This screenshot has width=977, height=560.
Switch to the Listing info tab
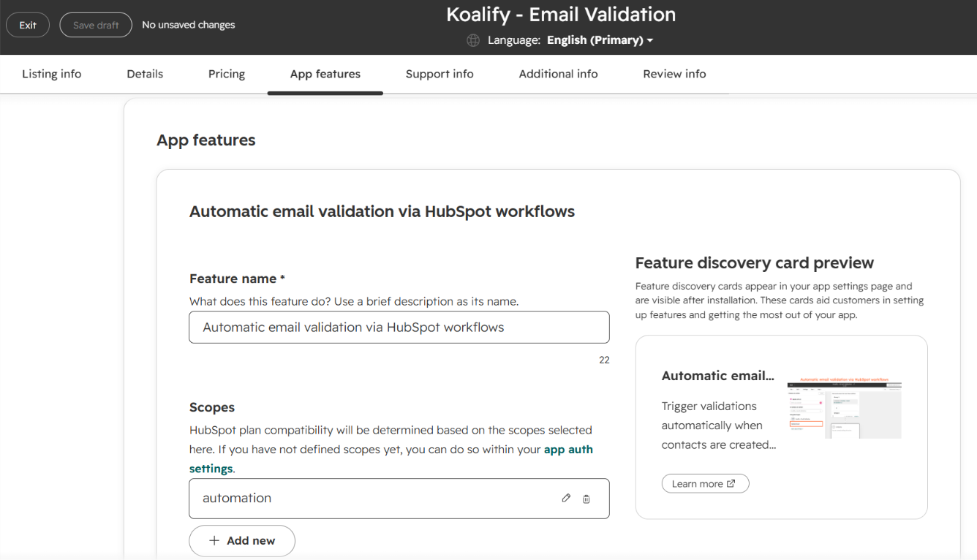pos(51,74)
